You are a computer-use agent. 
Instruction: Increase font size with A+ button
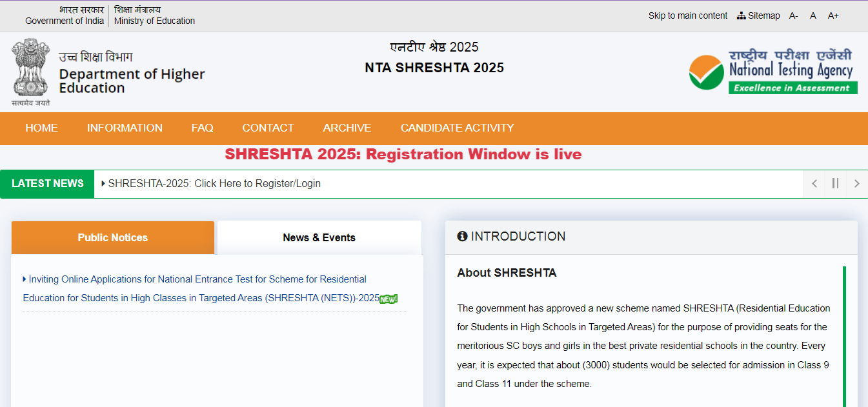833,15
